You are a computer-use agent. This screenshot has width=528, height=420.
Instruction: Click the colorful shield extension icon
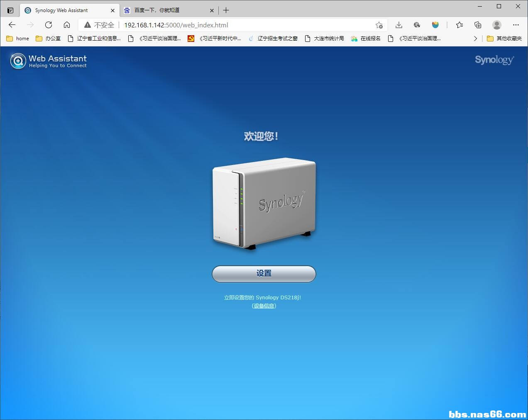435,25
